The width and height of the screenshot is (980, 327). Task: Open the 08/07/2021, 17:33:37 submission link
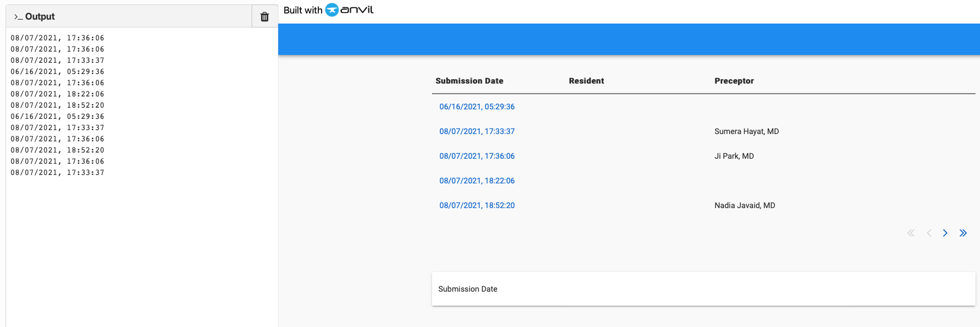[477, 131]
